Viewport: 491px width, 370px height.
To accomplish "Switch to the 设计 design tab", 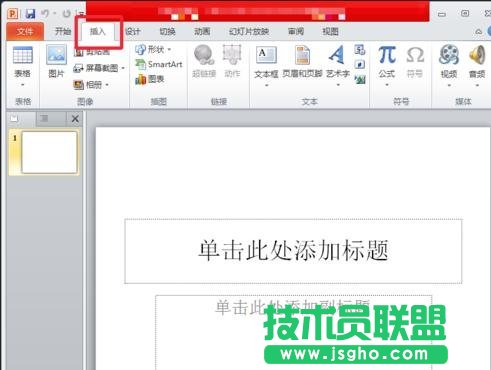I will click(x=132, y=32).
